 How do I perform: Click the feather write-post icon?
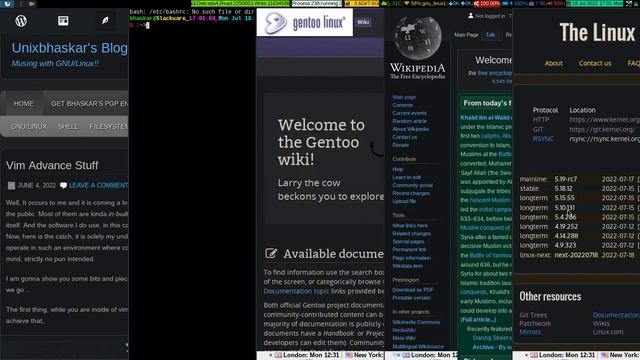tap(105, 20)
